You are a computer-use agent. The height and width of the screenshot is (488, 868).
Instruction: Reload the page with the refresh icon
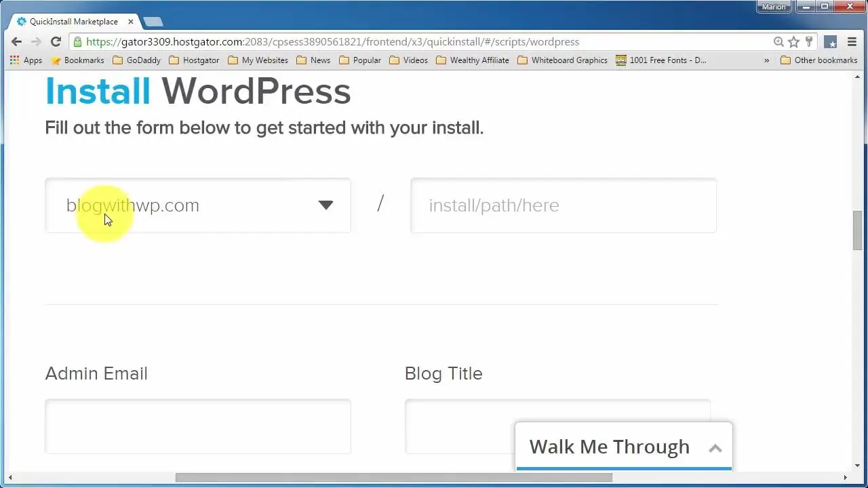coord(56,42)
